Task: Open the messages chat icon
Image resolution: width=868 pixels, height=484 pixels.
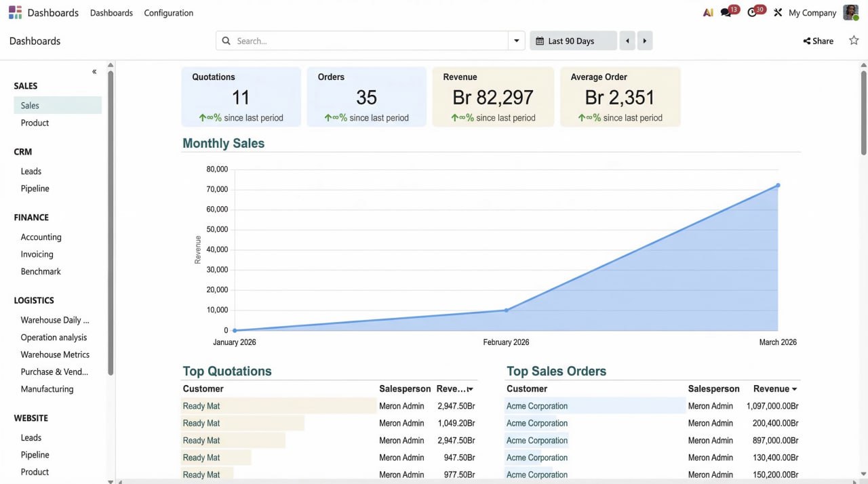Action: click(726, 13)
